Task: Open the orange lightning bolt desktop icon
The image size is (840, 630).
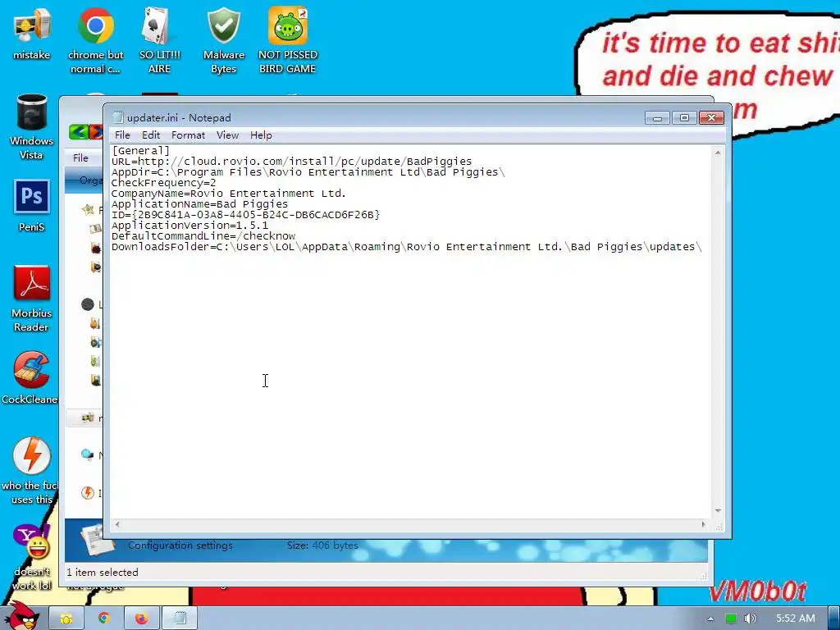Action: click(30, 471)
